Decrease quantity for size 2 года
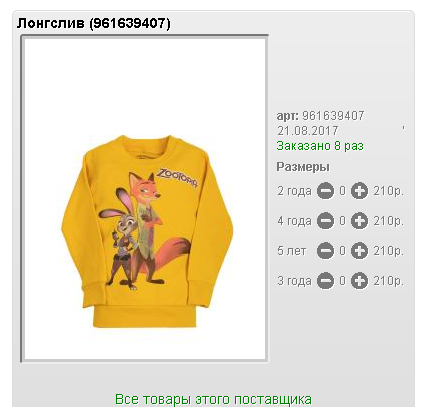The image size is (423, 407). pos(325,191)
